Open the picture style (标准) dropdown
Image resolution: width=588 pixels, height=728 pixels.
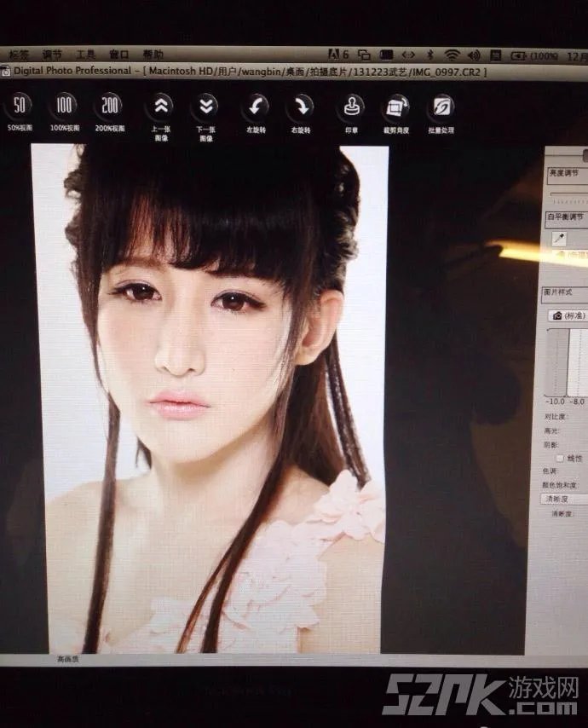click(x=568, y=315)
